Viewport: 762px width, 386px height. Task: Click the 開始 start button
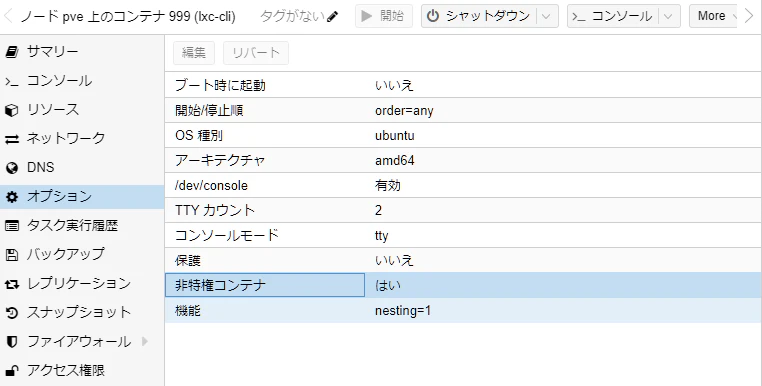pos(384,16)
